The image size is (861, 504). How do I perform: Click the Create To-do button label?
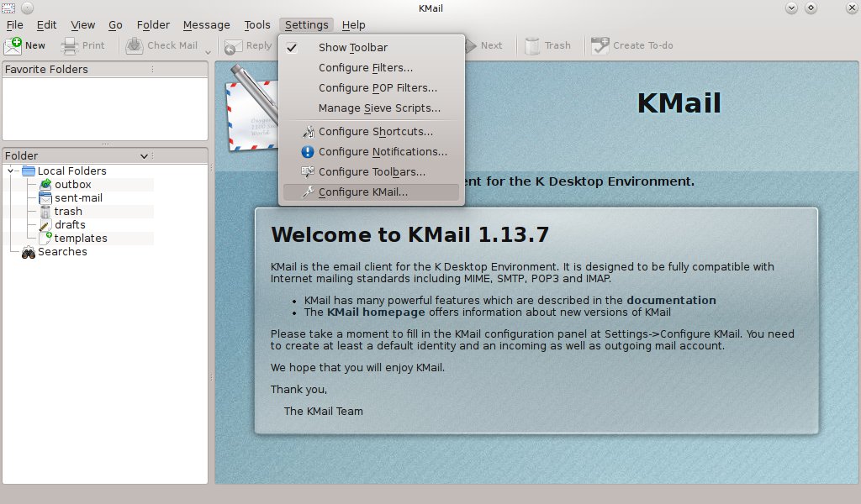[643, 45]
